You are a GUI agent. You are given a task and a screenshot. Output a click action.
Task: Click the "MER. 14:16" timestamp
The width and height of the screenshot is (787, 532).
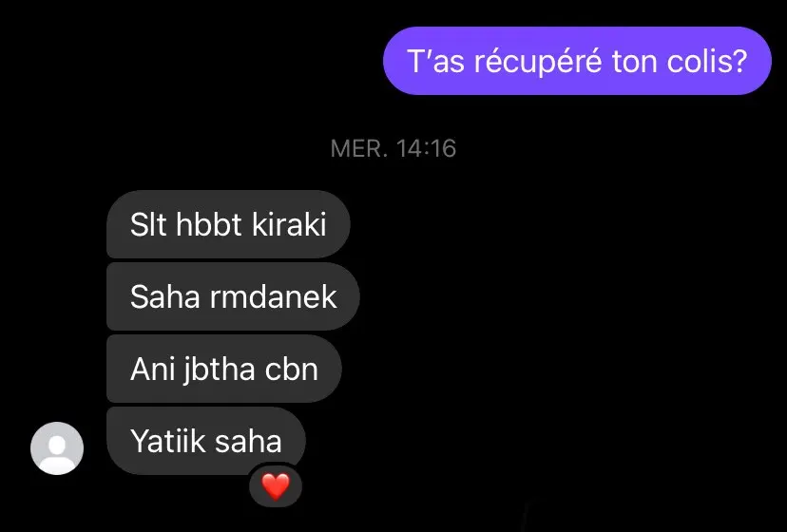[x=393, y=148]
